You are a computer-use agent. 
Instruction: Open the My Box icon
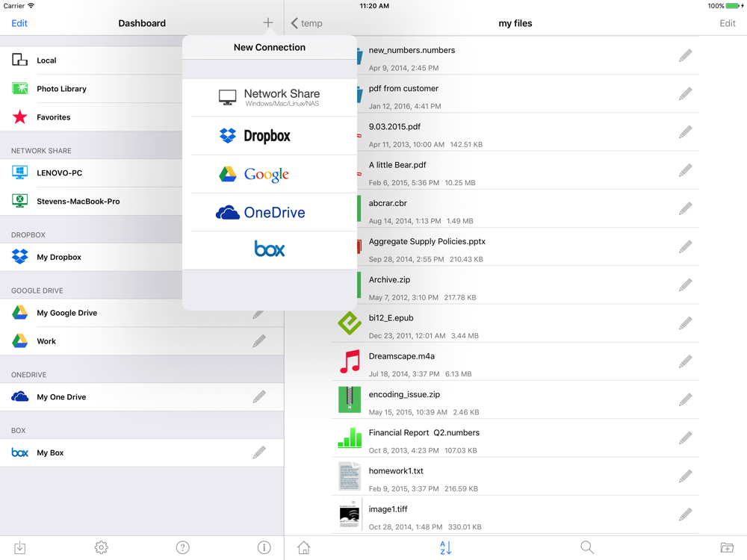19,452
